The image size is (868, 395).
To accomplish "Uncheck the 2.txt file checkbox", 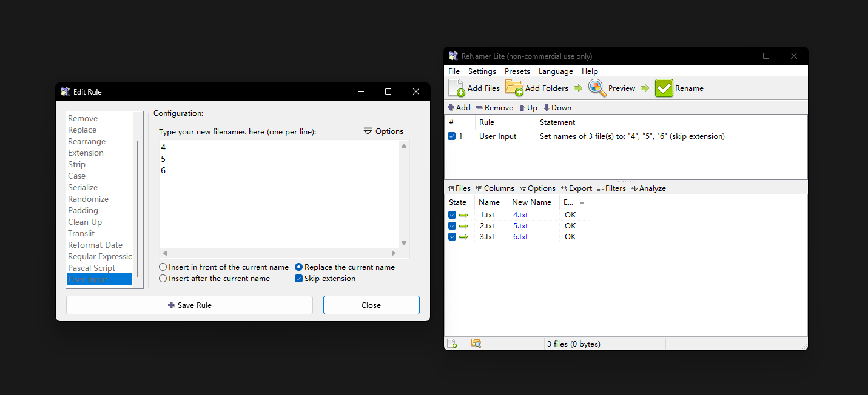I will pyautogui.click(x=452, y=226).
